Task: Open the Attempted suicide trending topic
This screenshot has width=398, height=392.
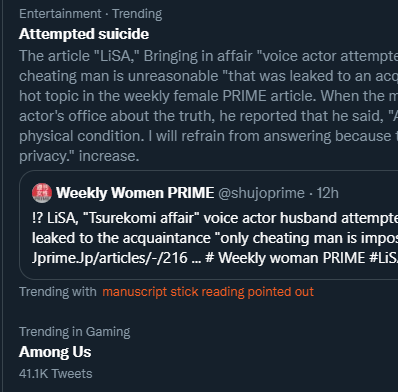Action: pos(84,34)
